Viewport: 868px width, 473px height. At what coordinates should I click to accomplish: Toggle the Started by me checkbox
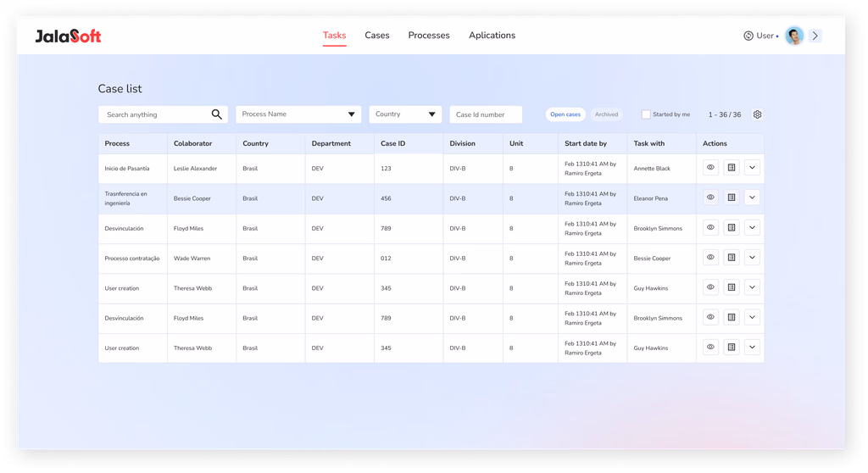pyautogui.click(x=645, y=114)
